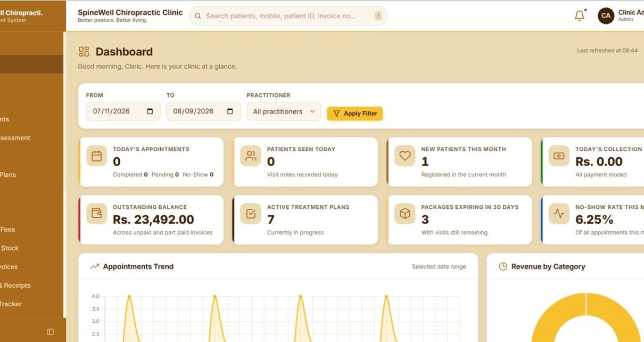
Task: Click Today's Collection cash icon
Action: [559, 156]
